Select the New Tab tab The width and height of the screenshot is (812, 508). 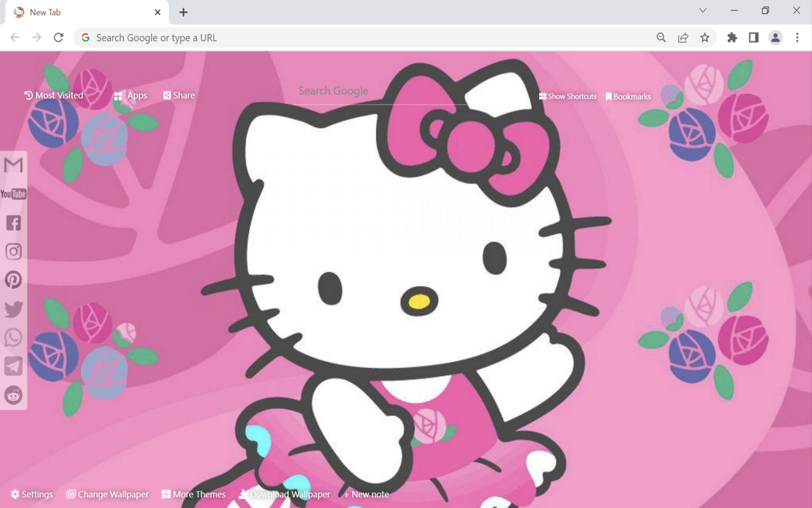point(88,12)
